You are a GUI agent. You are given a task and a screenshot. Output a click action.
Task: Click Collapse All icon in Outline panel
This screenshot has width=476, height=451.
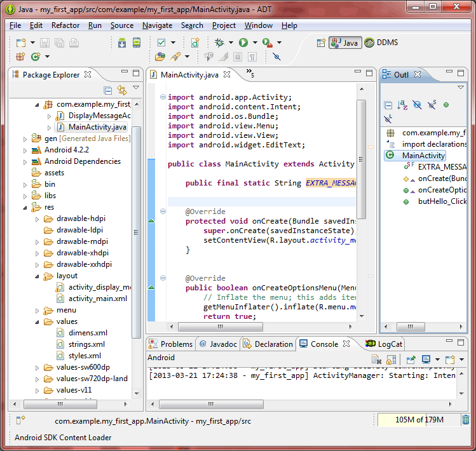point(388,105)
